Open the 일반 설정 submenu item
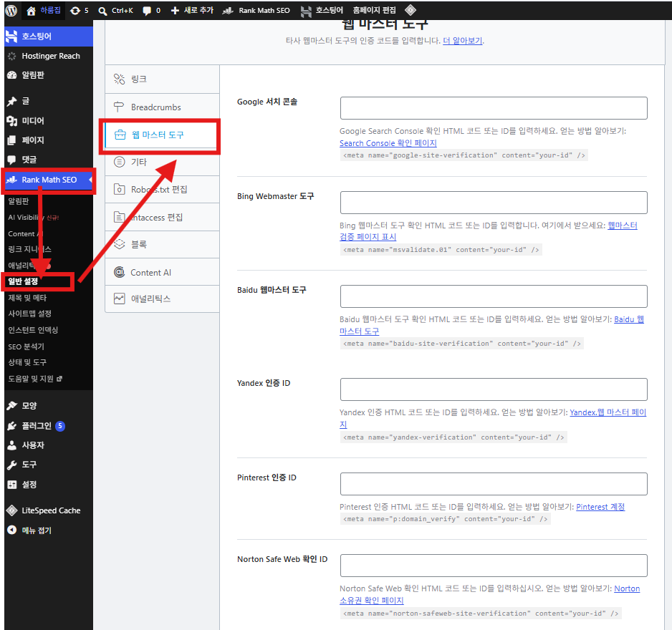 (23, 281)
